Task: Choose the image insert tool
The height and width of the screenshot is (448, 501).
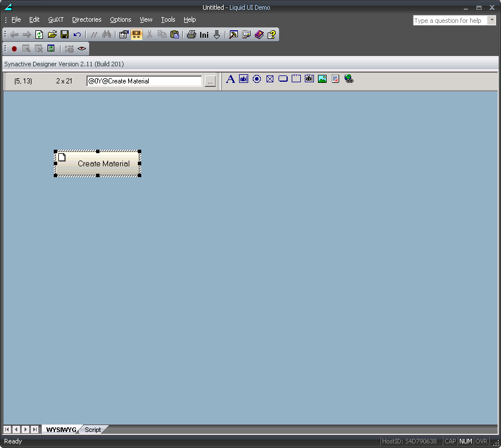Action: tap(323, 79)
